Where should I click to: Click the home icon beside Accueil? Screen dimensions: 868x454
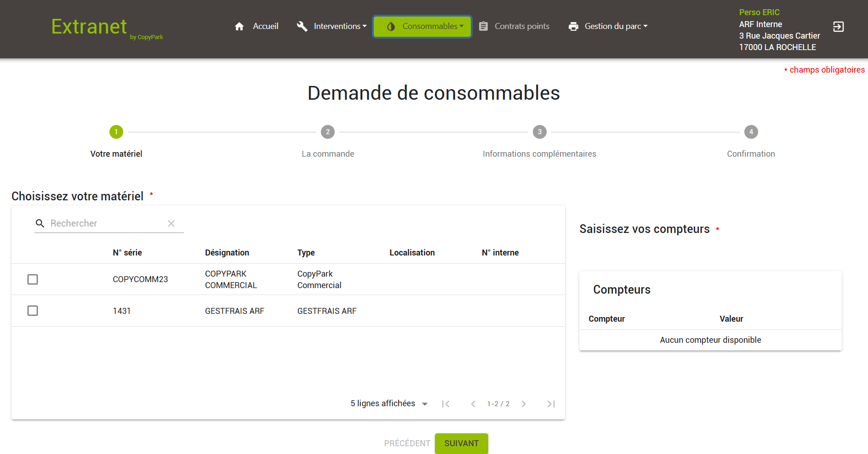tap(239, 27)
